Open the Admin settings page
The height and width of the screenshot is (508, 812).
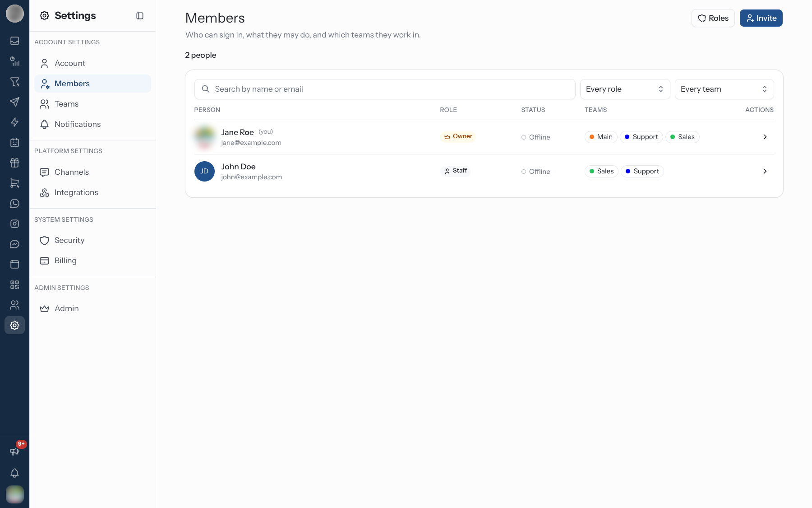pyautogui.click(x=92, y=308)
